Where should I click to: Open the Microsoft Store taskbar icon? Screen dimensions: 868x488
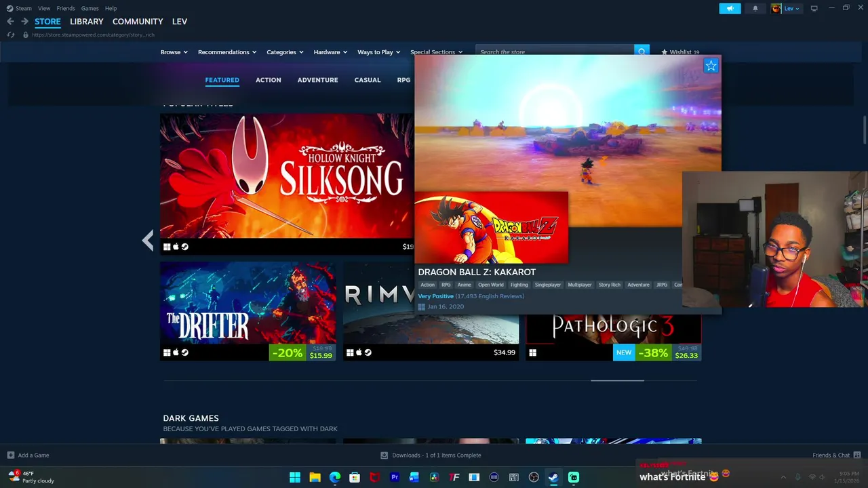[355, 477]
